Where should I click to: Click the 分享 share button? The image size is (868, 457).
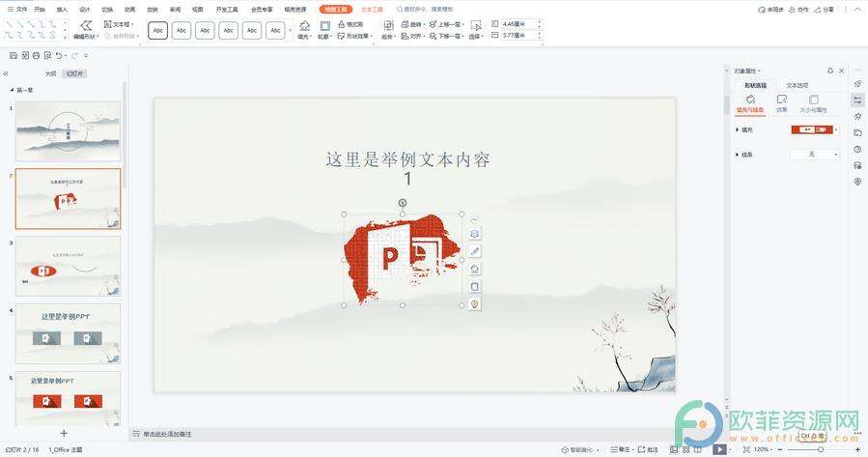(x=824, y=9)
